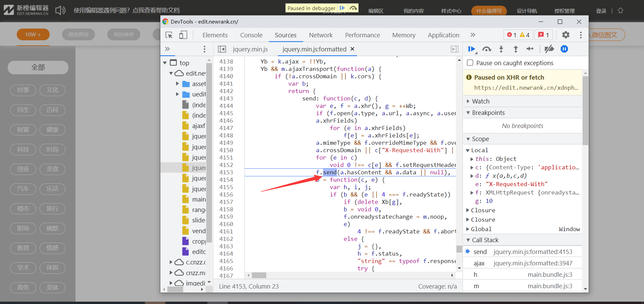Click the home icon in page header

coord(621,10)
